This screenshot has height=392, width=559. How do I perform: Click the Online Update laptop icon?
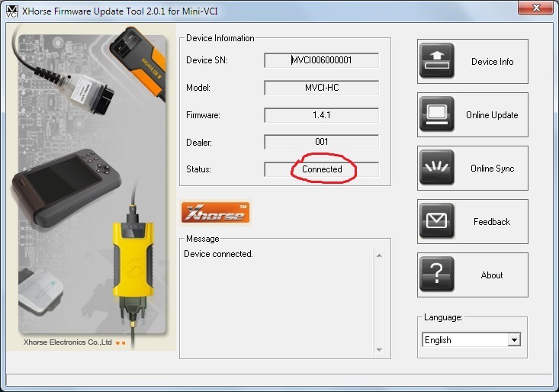pos(436,115)
